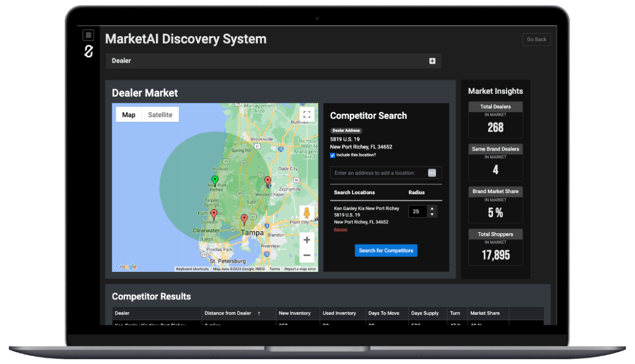Click the ellipsis icon in address field

click(x=432, y=173)
